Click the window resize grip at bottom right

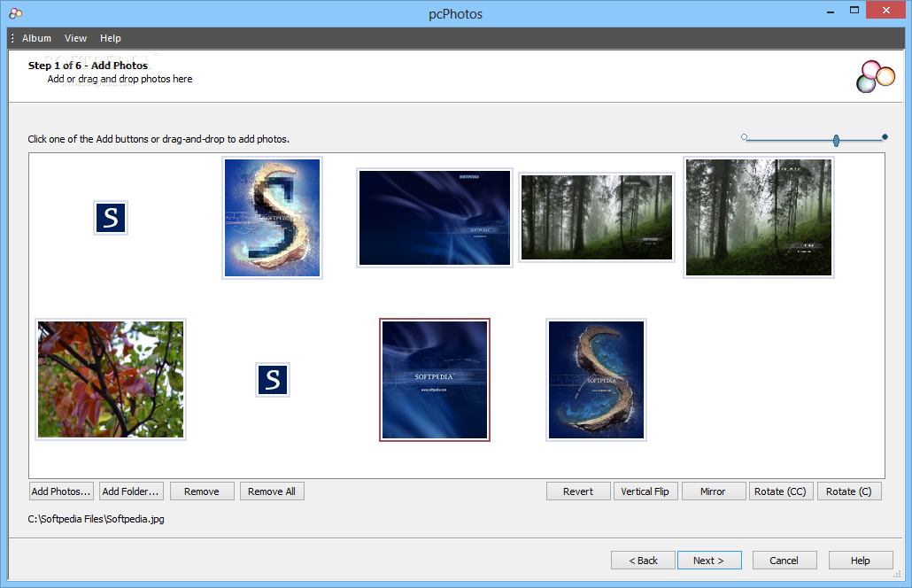[x=897, y=575]
